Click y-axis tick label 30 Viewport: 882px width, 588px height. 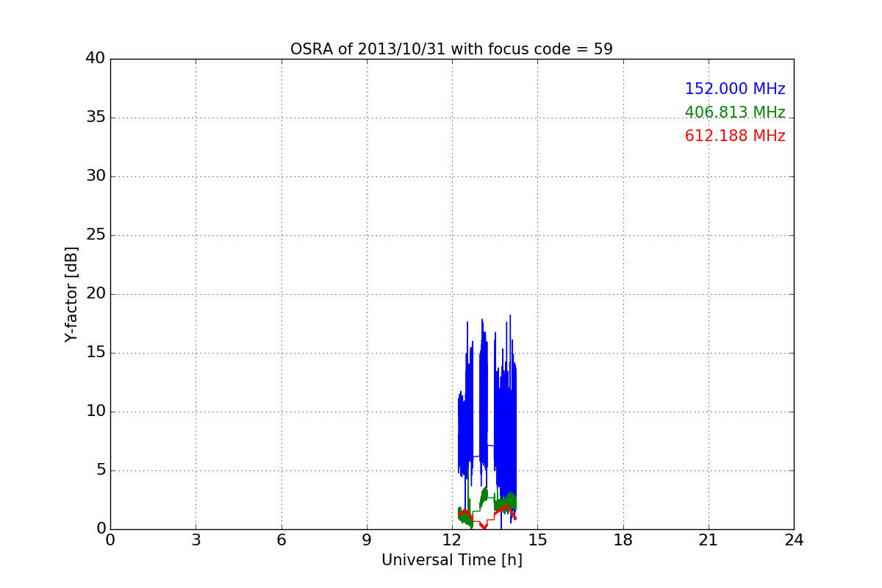coord(96,176)
